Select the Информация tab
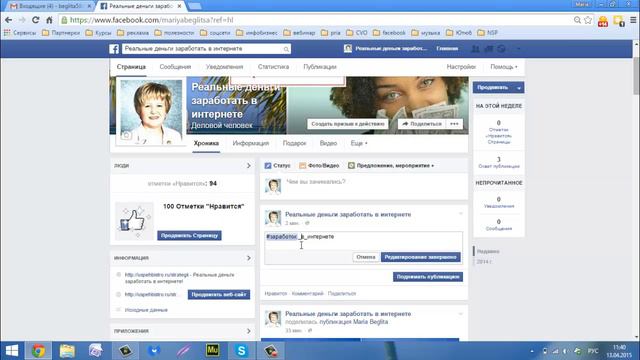 click(x=251, y=143)
